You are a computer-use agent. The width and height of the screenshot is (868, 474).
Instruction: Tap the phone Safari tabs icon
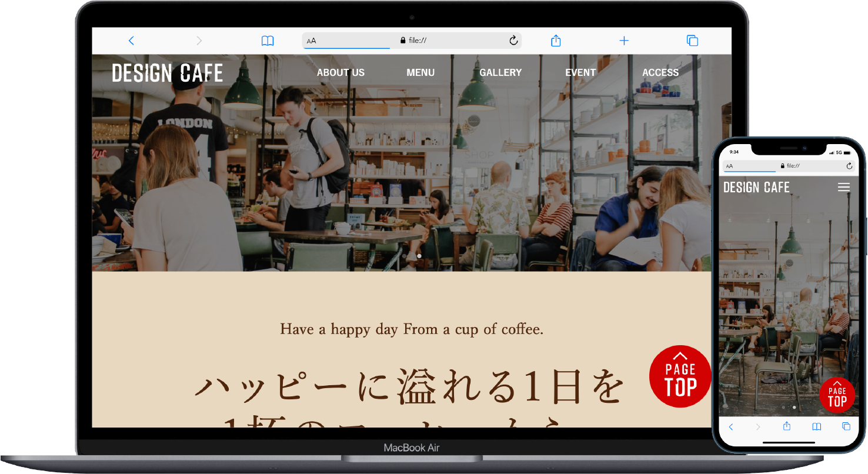pyautogui.click(x=846, y=427)
